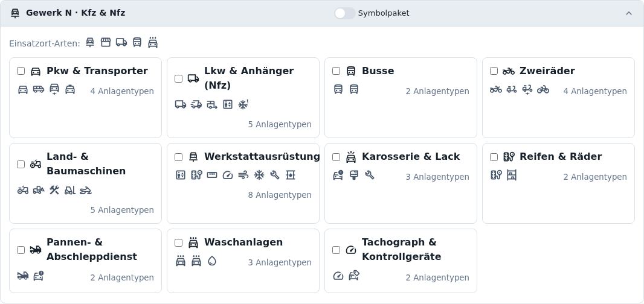Click the paint roller icon under Karosserie & Lack
Image resolution: width=644 pixels, height=304 pixels.
[x=353, y=175]
